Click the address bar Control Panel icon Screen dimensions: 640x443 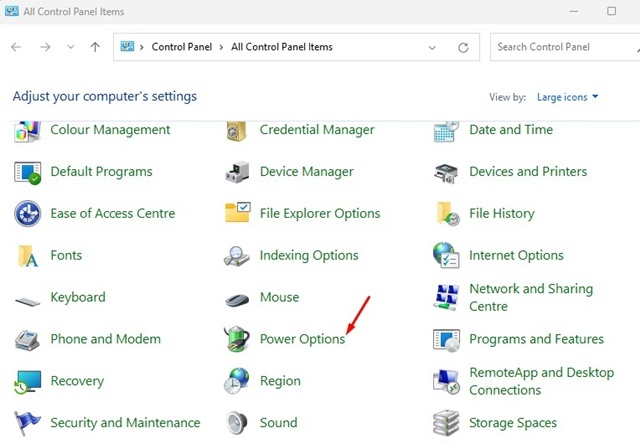pyautogui.click(x=127, y=46)
